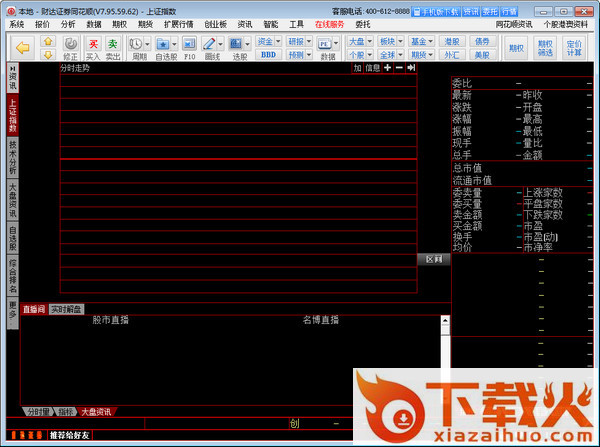Open the 预测 dropdown arrow

click(x=309, y=55)
